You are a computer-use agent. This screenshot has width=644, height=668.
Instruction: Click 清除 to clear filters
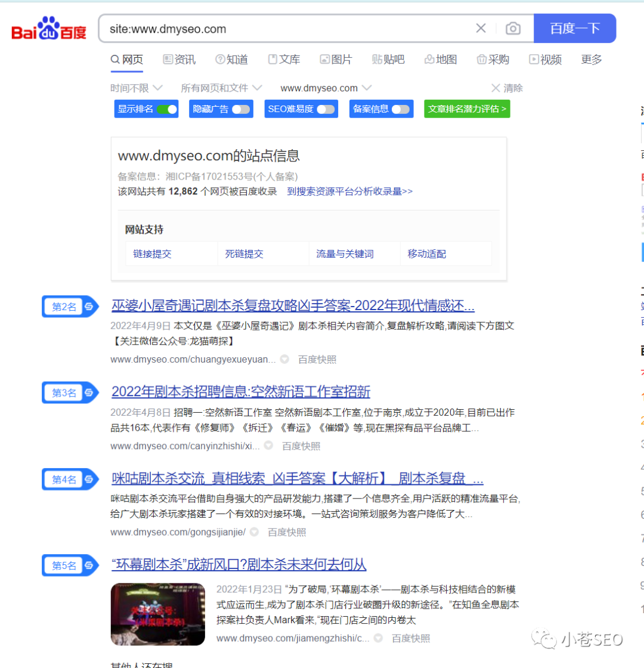(x=507, y=88)
